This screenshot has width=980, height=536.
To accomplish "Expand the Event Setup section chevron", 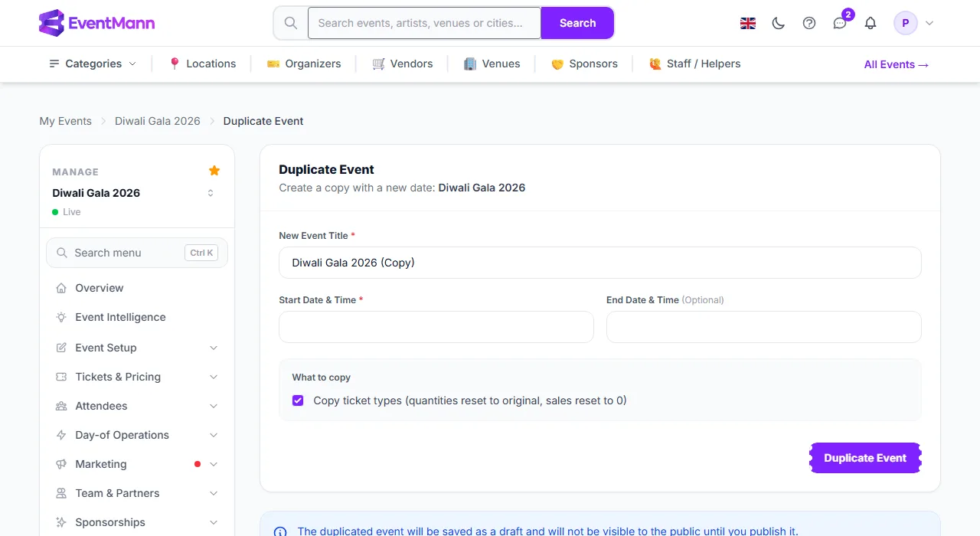I will 214,348.
